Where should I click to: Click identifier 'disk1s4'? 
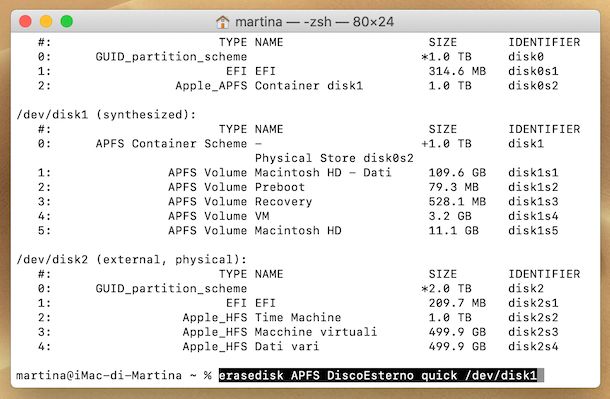tap(533, 216)
